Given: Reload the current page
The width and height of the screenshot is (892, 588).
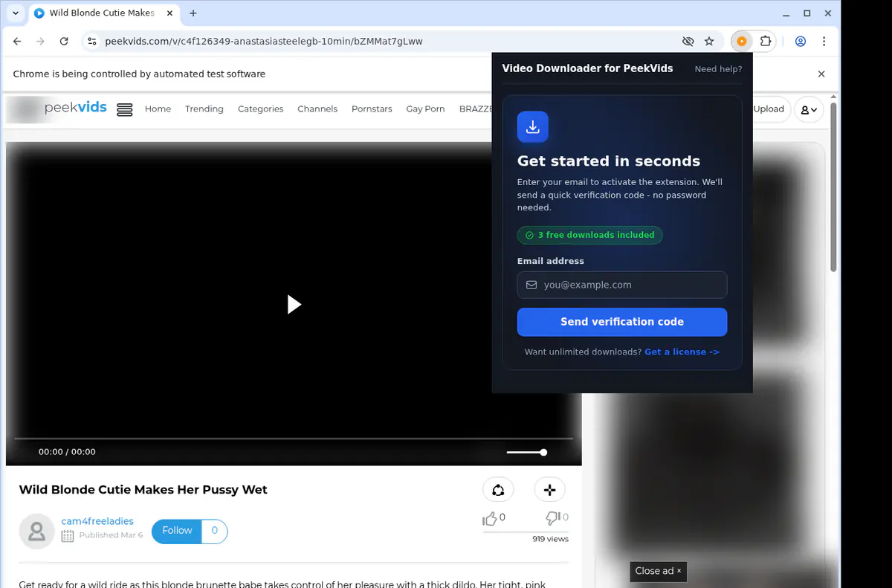Looking at the screenshot, I should pos(64,42).
